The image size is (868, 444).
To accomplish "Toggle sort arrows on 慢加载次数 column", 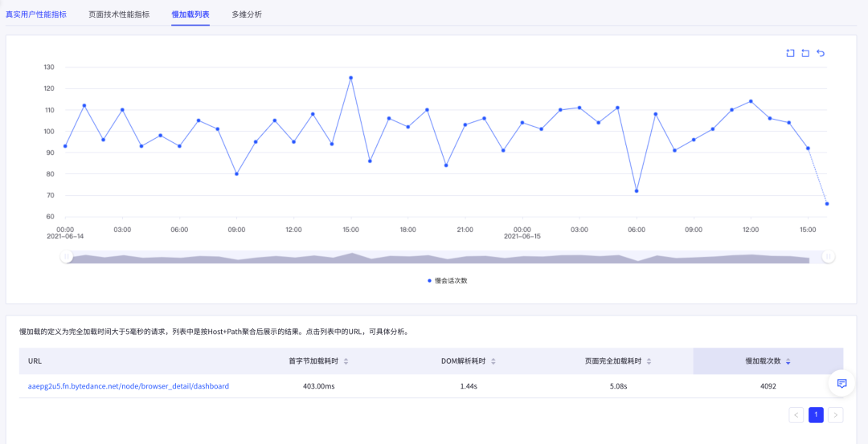I will [788, 361].
